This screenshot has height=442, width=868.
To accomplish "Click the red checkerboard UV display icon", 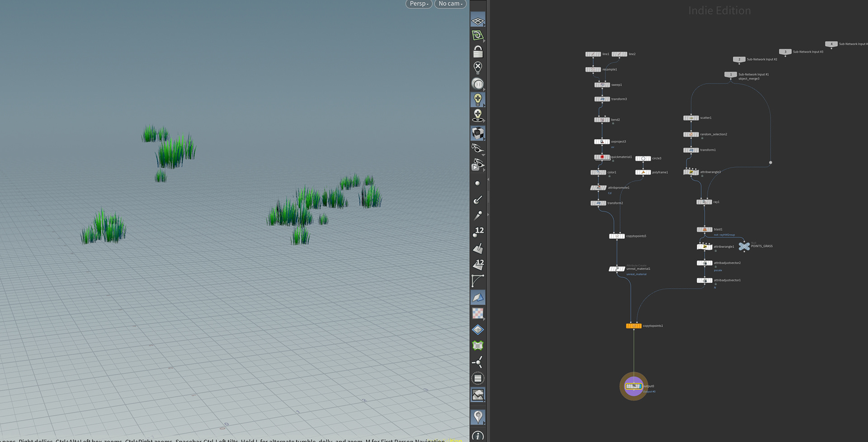I will click(x=478, y=313).
